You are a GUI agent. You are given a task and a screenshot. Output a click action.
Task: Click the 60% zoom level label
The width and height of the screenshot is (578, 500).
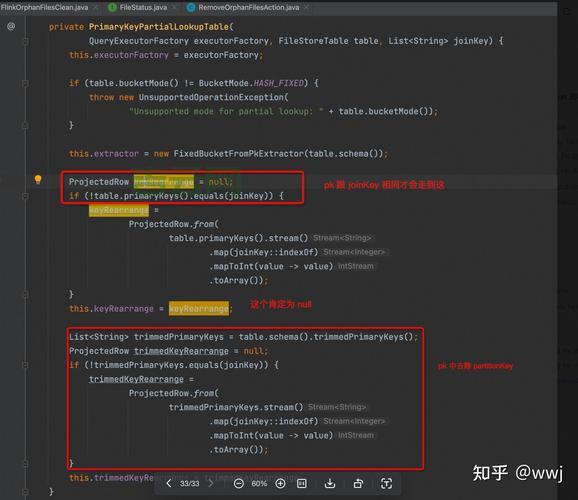coord(259,483)
